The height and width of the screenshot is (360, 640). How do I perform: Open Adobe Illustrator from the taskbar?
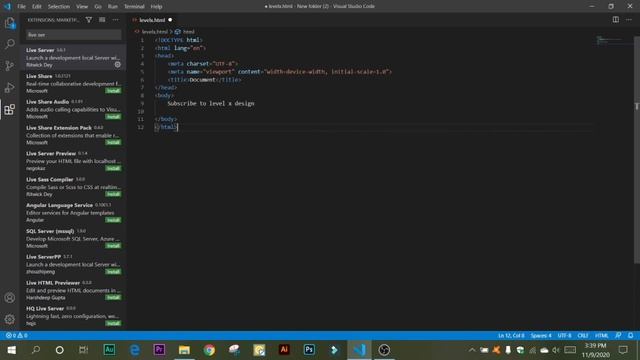tap(284, 350)
